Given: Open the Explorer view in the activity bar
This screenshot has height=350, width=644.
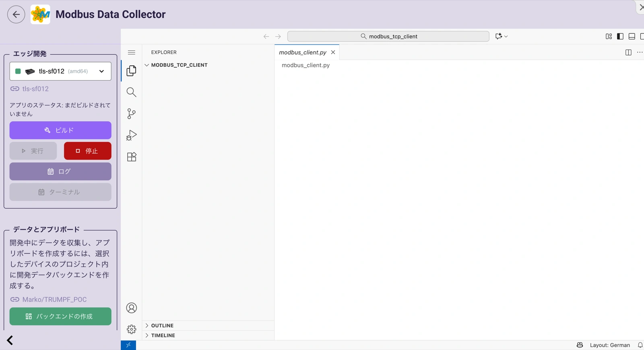Looking at the screenshot, I should pyautogui.click(x=131, y=71).
